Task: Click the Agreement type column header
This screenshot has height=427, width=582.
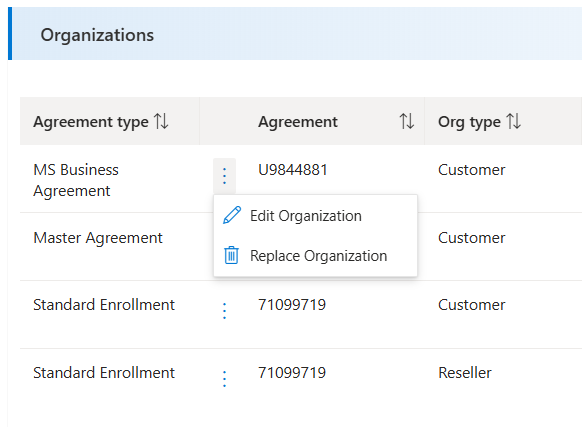Action: point(91,122)
